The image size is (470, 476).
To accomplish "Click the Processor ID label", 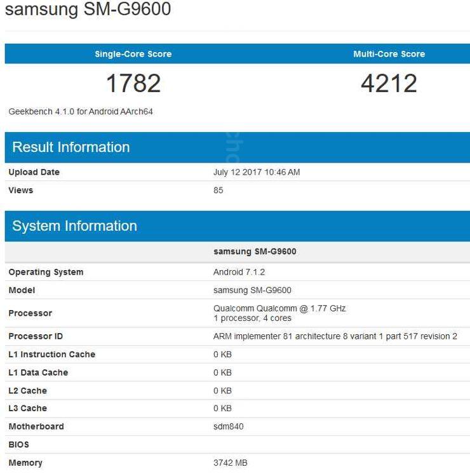I will [x=36, y=336].
